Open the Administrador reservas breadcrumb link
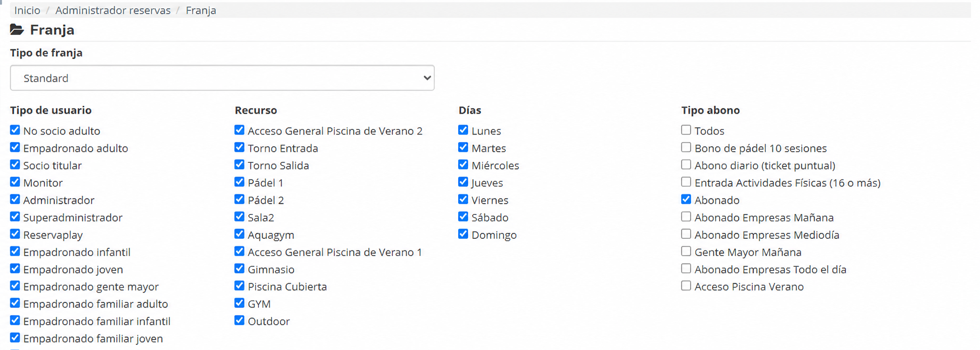This screenshot has width=980, height=350. [x=113, y=10]
